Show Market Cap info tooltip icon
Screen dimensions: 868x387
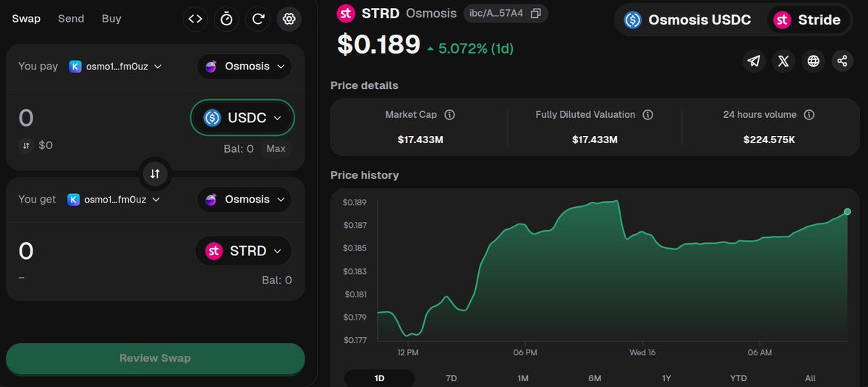coord(449,115)
